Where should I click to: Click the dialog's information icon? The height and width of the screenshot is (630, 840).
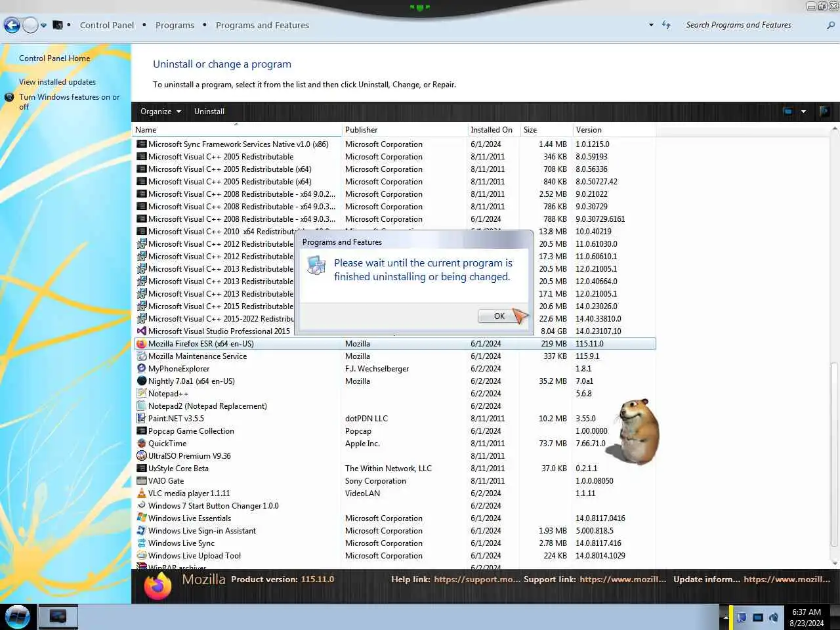[x=316, y=264]
